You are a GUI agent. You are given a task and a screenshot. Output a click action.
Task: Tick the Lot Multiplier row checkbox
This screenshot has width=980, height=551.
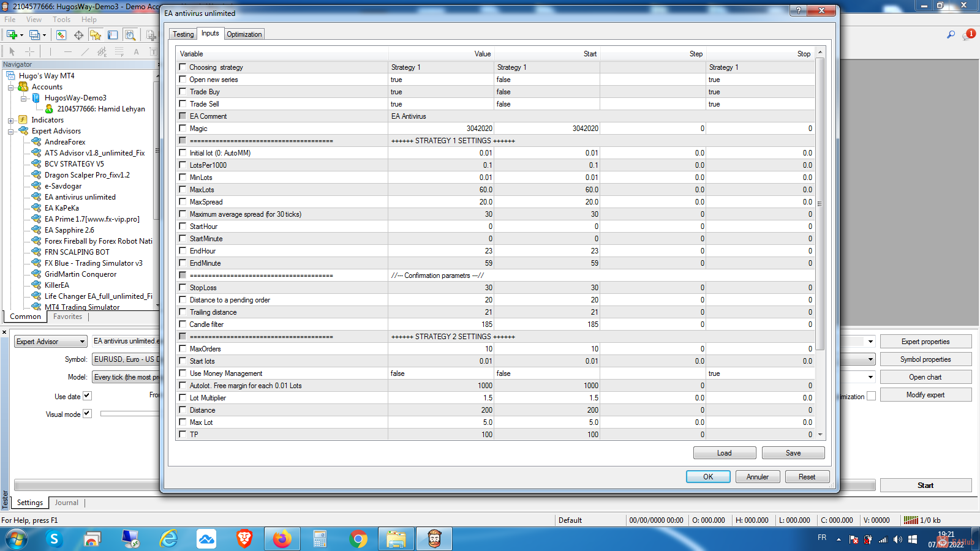183,397
